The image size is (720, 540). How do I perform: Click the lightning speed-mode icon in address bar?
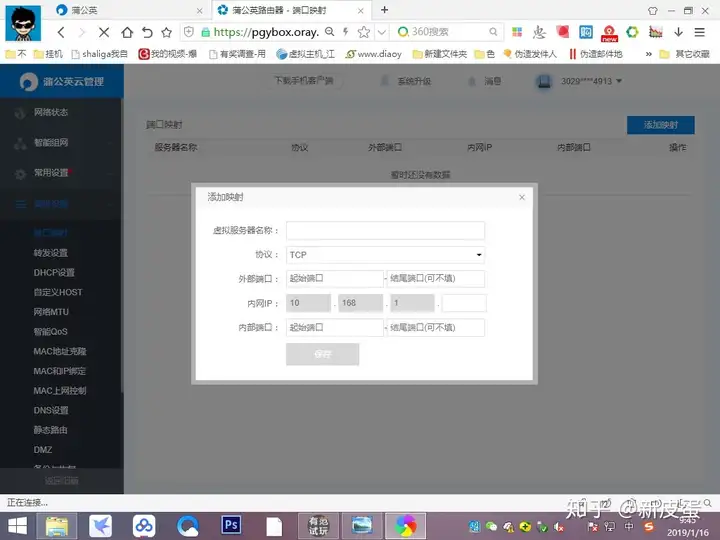346,32
